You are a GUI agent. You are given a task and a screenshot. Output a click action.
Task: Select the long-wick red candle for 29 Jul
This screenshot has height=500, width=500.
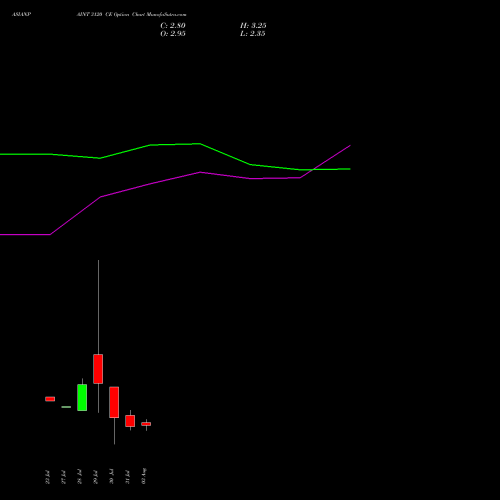point(98,369)
